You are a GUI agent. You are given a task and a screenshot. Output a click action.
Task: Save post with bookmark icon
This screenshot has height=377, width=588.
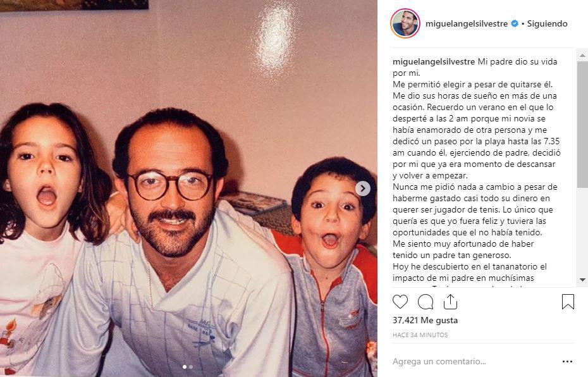click(568, 302)
